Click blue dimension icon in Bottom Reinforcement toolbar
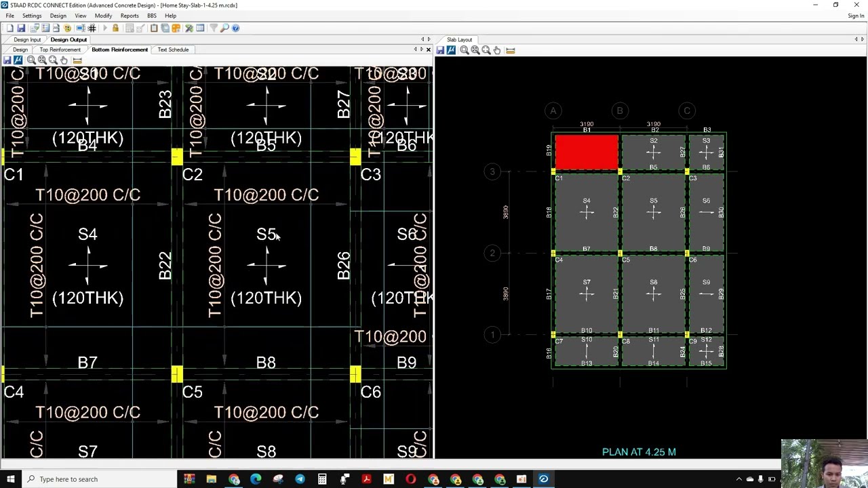868x488 pixels. [18, 60]
